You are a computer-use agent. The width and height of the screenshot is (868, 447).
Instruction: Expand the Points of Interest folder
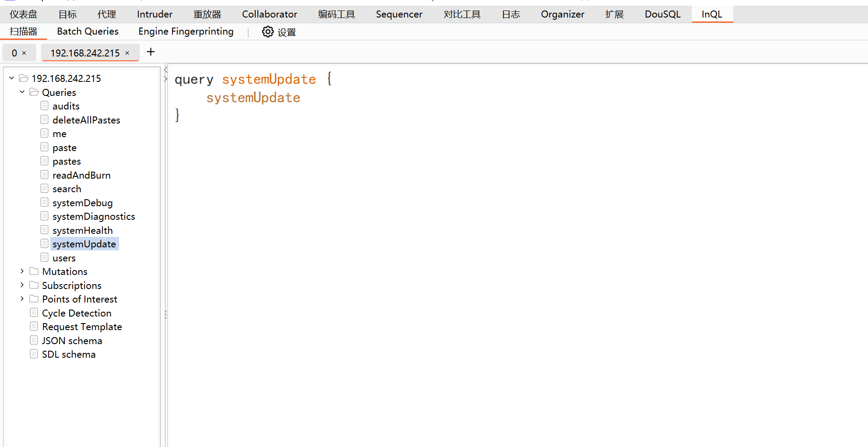pyautogui.click(x=22, y=299)
